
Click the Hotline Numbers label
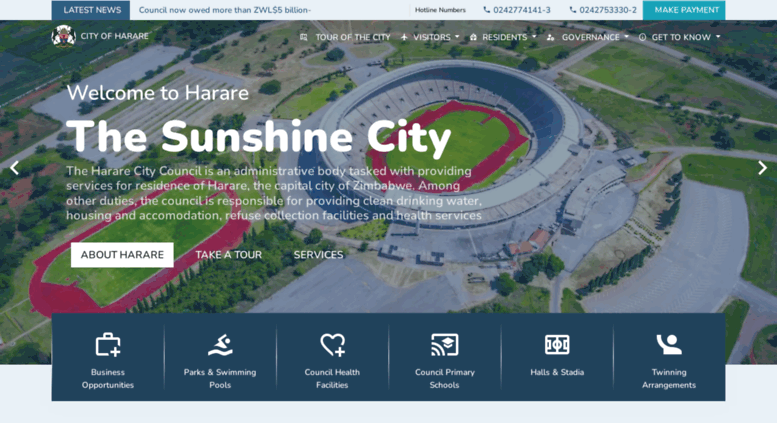(x=440, y=10)
